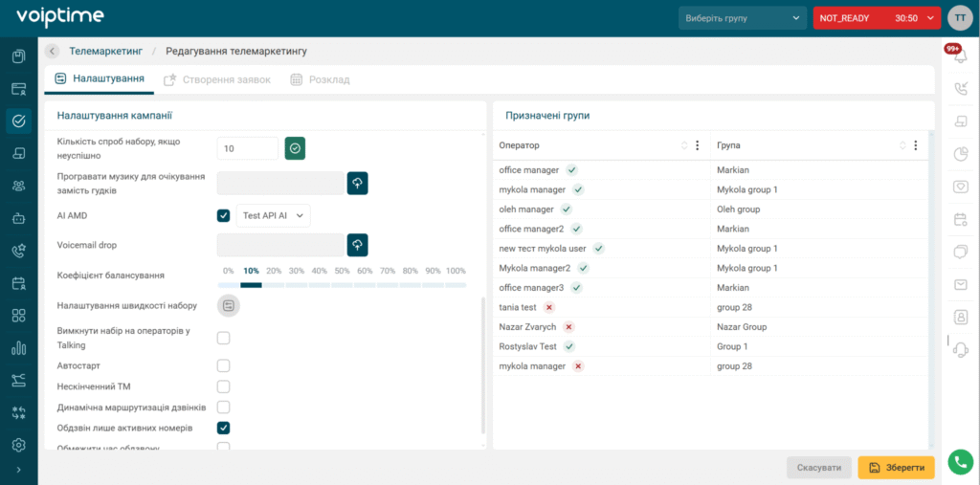Enable disable dialing on operators in Talking
Screen dimensions: 980x485
pos(223,338)
